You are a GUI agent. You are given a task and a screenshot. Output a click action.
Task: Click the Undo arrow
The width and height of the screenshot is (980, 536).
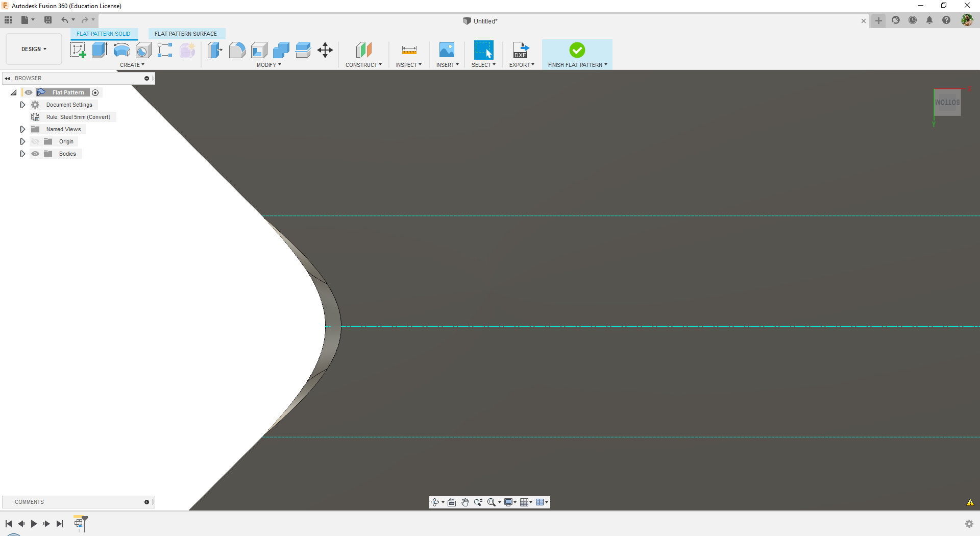point(65,20)
